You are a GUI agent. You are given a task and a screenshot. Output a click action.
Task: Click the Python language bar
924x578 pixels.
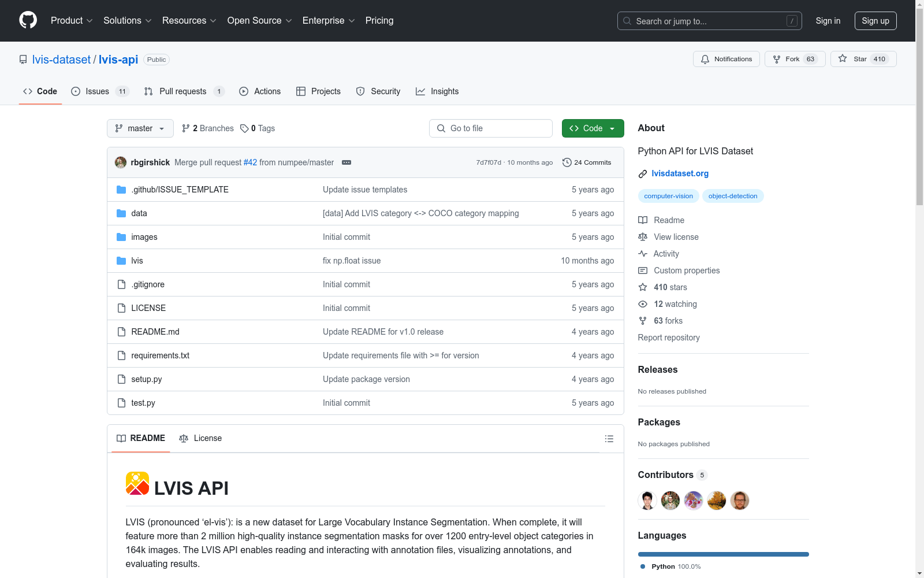(724, 554)
